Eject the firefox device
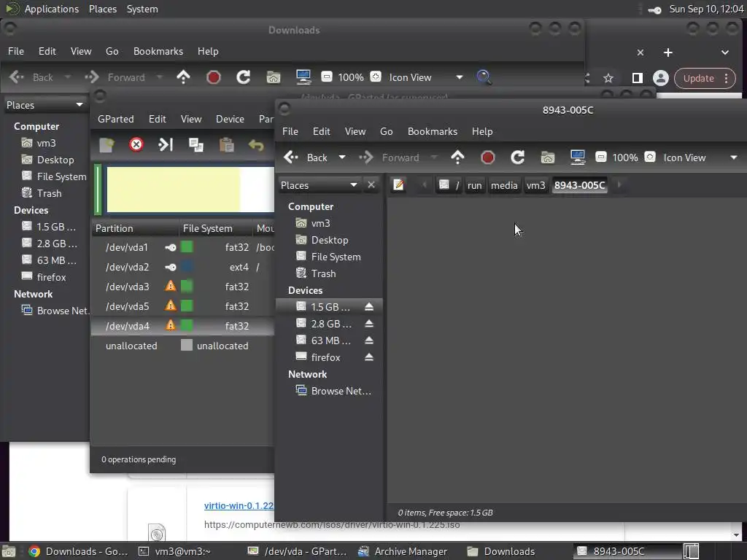The height and width of the screenshot is (560, 747). click(368, 357)
